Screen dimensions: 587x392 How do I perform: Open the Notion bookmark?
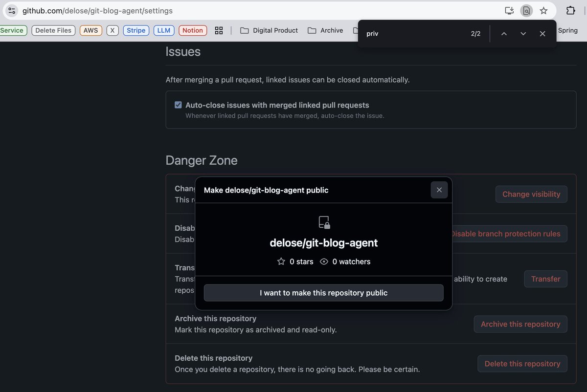(x=193, y=30)
